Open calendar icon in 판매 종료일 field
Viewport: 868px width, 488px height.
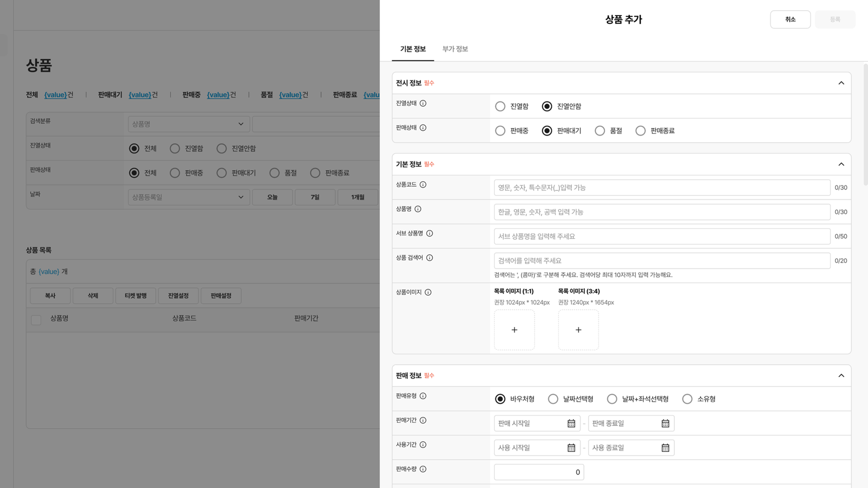[x=665, y=423]
